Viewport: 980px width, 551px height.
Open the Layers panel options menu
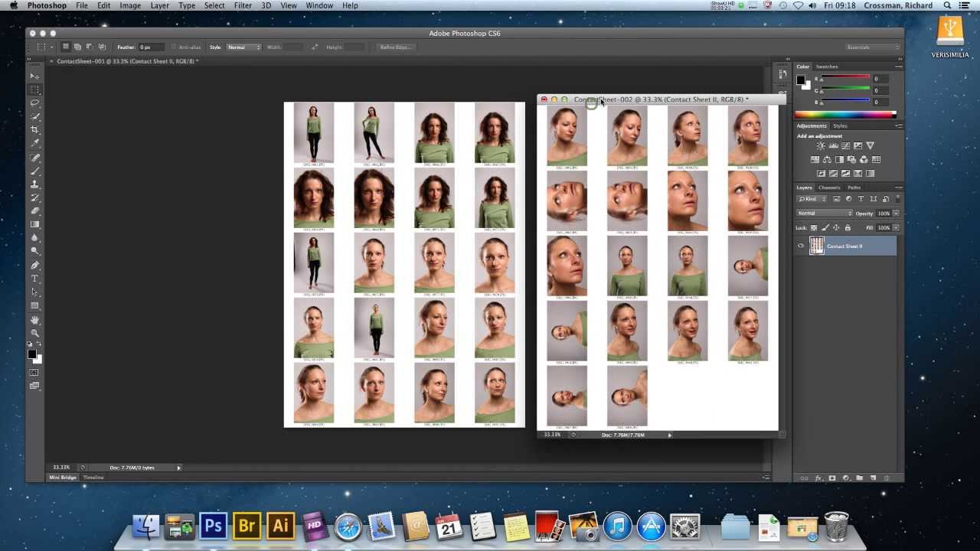pos(898,187)
